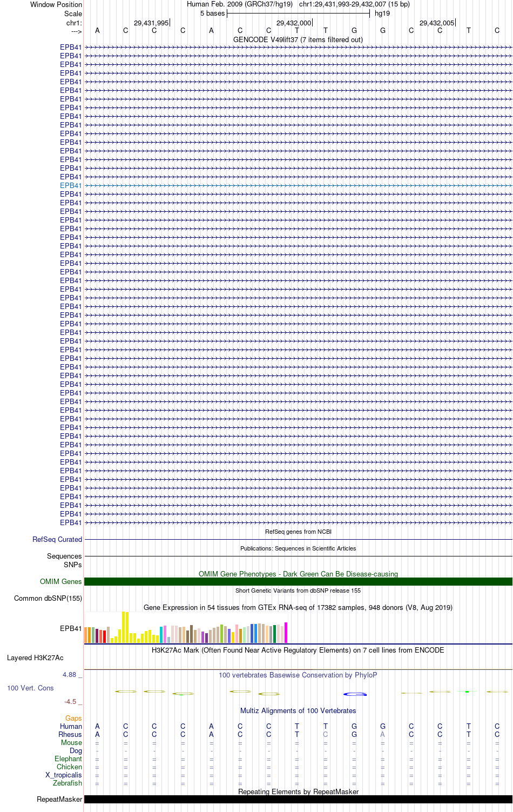Click the tallest yellow GTEx expression bar
Screen dimensions: 513x812
click(123, 627)
